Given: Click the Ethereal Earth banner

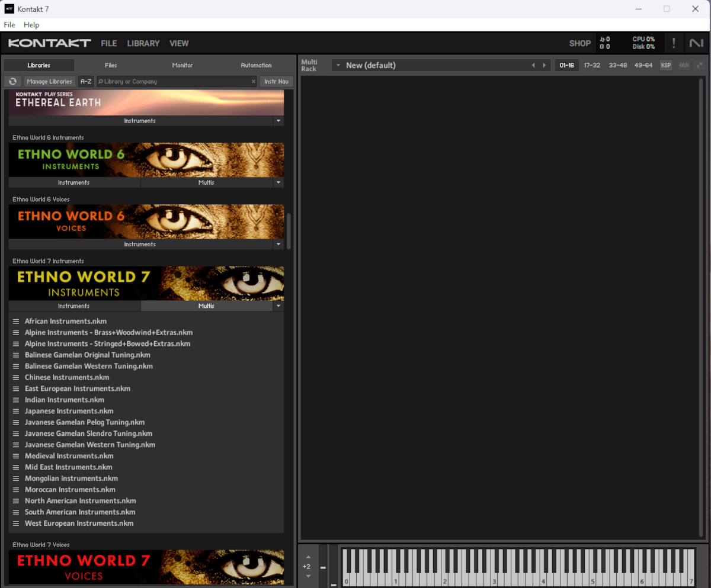Looking at the screenshot, I should pyautogui.click(x=146, y=103).
